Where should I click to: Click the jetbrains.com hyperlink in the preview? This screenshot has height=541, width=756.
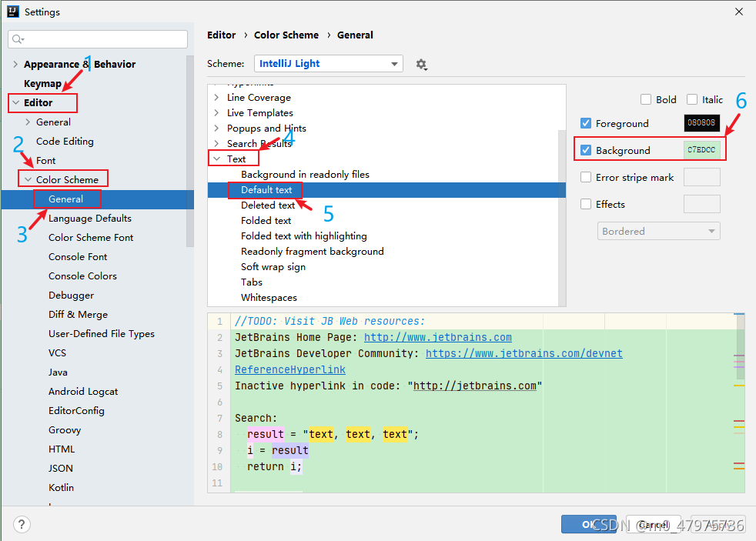pyautogui.click(x=437, y=337)
